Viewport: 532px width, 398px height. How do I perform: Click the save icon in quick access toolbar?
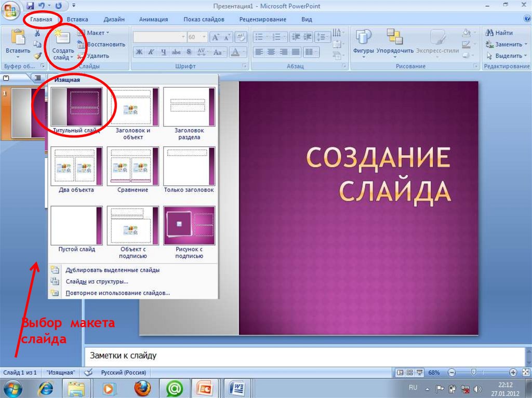click(30, 6)
